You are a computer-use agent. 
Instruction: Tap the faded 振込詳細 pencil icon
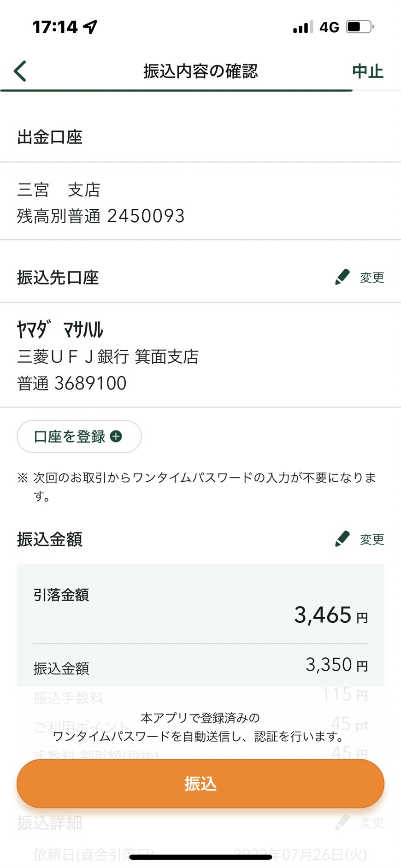click(342, 822)
